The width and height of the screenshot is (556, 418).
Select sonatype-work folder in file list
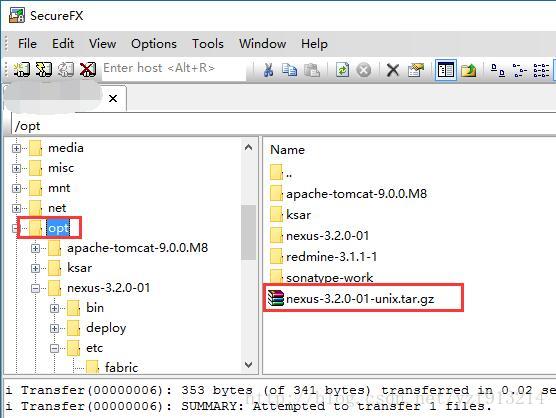tap(329, 278)
